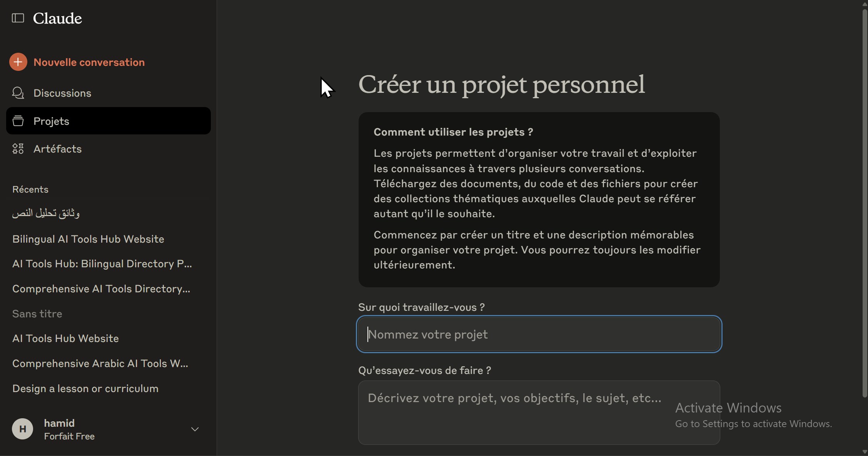Click the Discussions chat bubble icon
The height and width of the screenshot is (456, 868).
coord(18,93)
